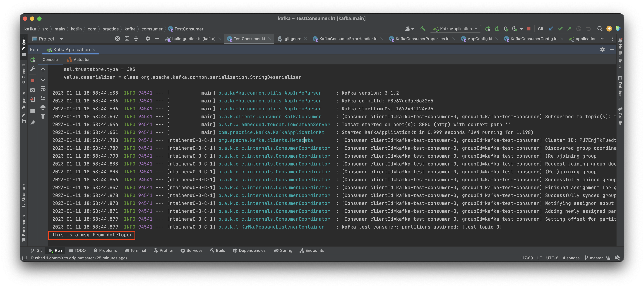Click the Dump Threads camera icon
644x288 pixels.
click(x=32, y=90)
